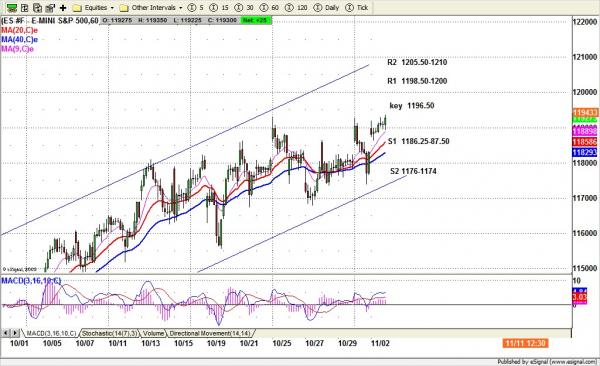This screenshot has height=366, width=600.
Task: Click the 115000 price scale label
Action: pos(585,268)
